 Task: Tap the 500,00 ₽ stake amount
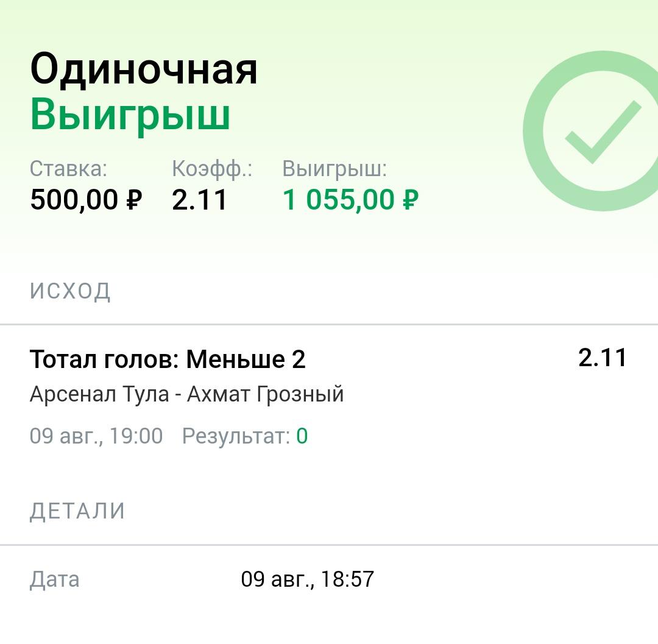pyautogui.click(x=86, y=199)
